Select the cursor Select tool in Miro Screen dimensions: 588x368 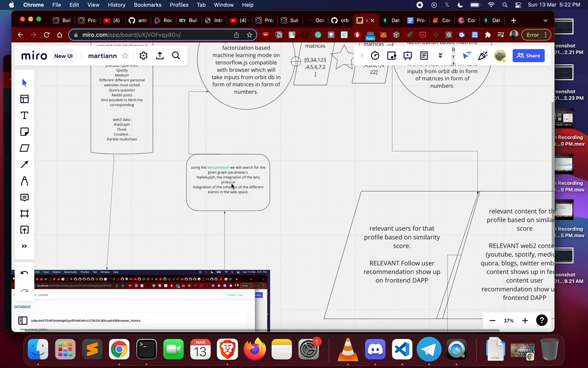tap(24, 83)
